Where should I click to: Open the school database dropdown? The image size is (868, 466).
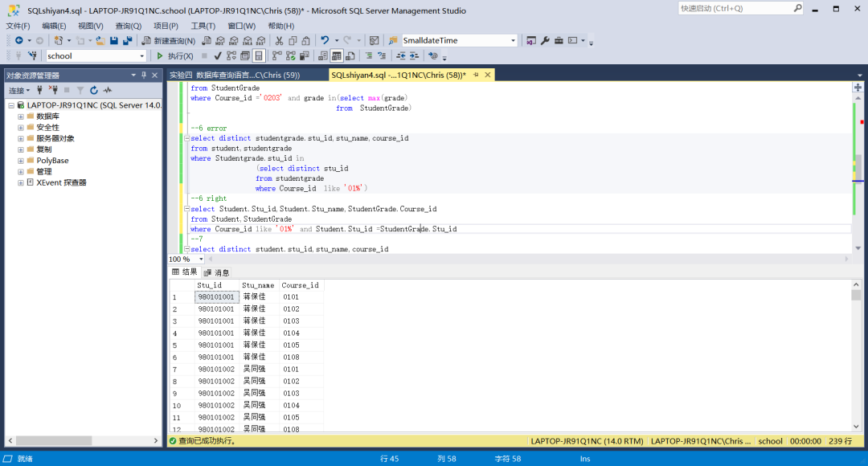(x=142, y=56)
